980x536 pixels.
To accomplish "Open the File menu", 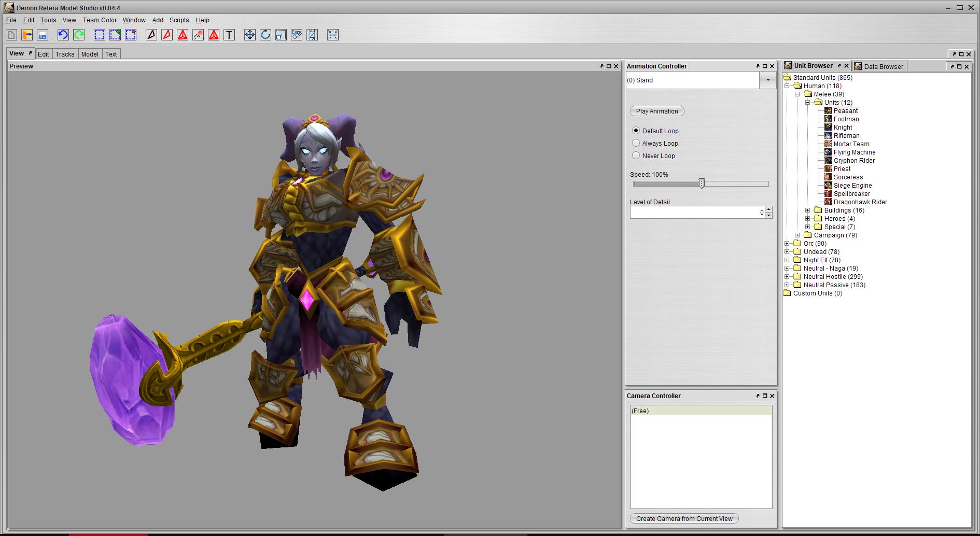I will point(11,20).
